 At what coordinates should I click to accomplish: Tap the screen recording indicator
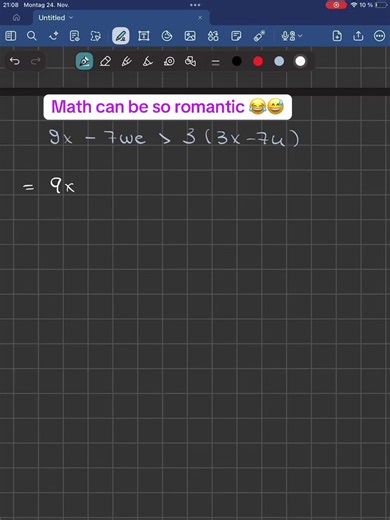point(336,5)
